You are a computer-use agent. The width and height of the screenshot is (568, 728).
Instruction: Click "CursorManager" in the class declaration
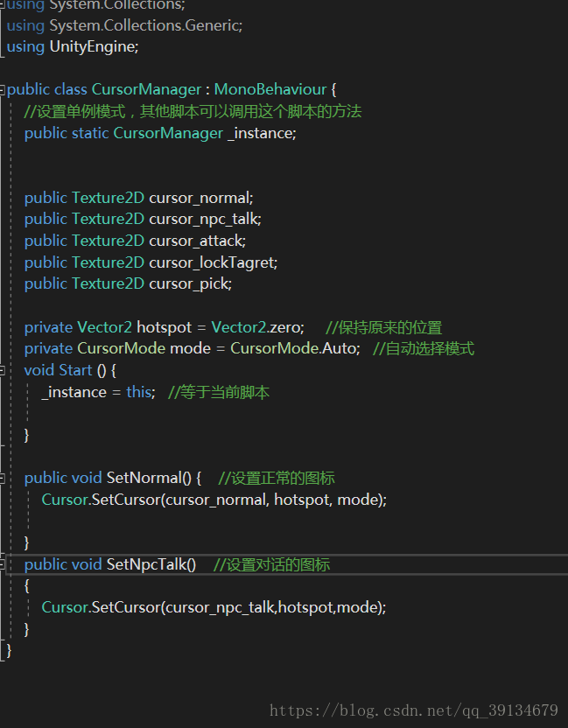147,89
